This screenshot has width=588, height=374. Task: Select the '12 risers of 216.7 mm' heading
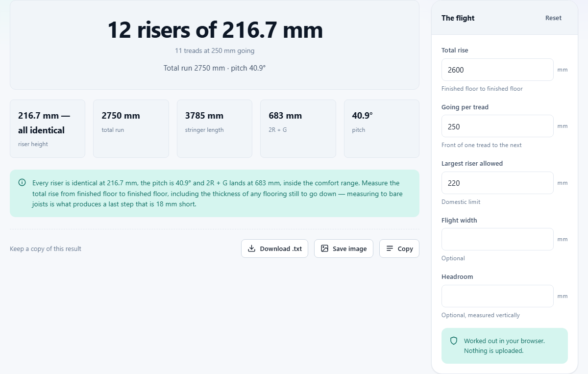215,30
